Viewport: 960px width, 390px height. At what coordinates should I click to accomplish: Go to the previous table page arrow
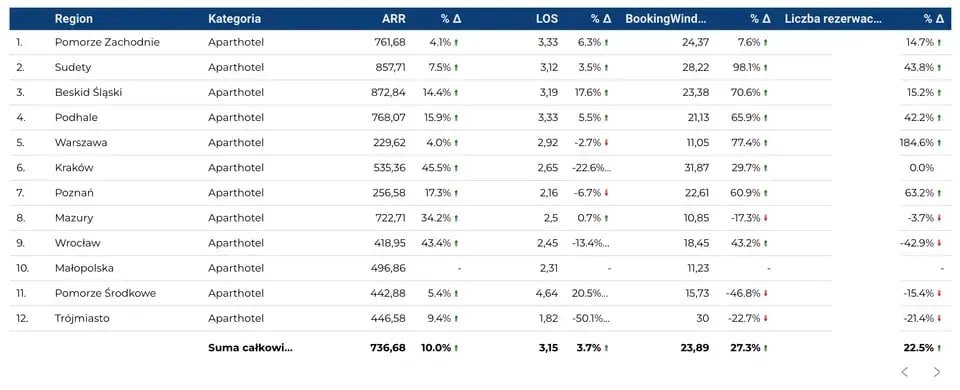click(x=905, y=372)
